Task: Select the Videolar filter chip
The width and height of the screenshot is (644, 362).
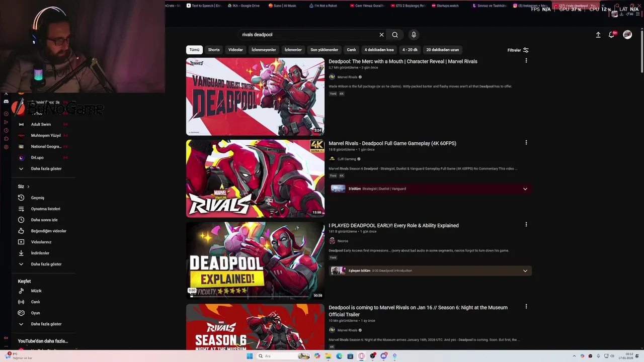Action: point(235,50)
